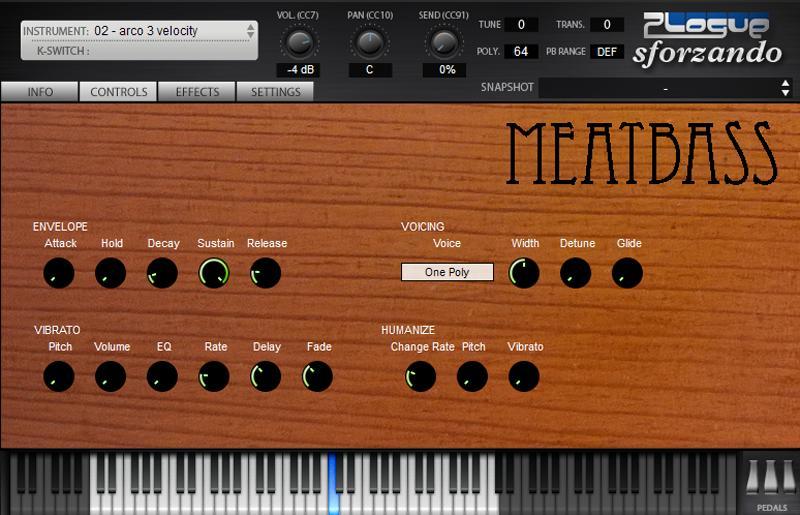Switch to the EFFECTS tab
This screenshot has height=515, width=800.
[x=197, y=92]
